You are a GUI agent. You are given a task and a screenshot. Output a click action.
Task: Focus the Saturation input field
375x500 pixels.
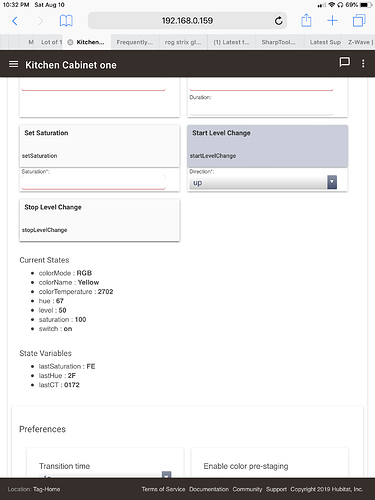pos(94,182)
